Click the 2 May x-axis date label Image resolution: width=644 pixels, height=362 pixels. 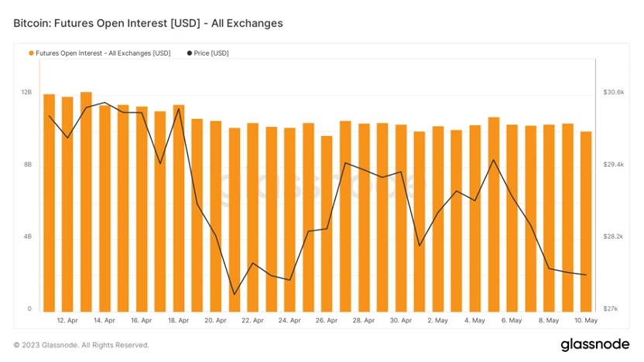click(437, 320)
